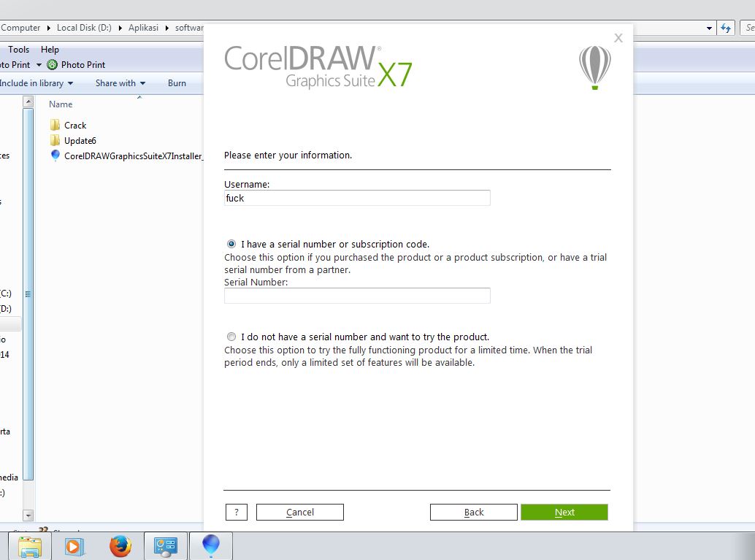Click the navigation pane scroll up arrow
Image resolution: width=755 pixels, height=560 pixels.
pyautogui.click(x=28, y=101)
